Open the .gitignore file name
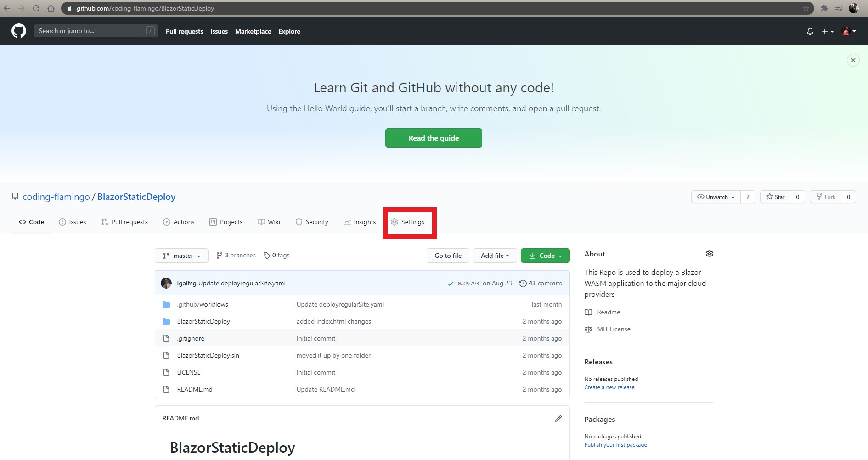This screenshot has height=460, width=868. click(x=191, y=338)
